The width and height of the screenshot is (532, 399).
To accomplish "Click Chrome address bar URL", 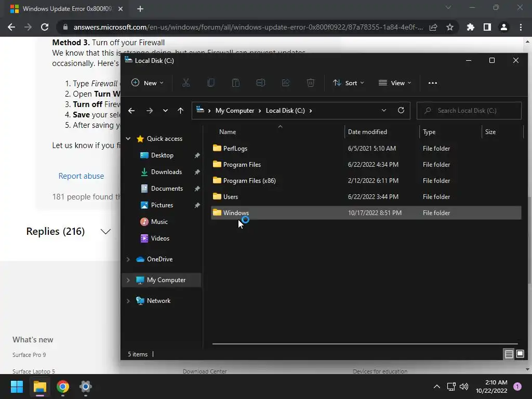I will click(x=248, y=27).
